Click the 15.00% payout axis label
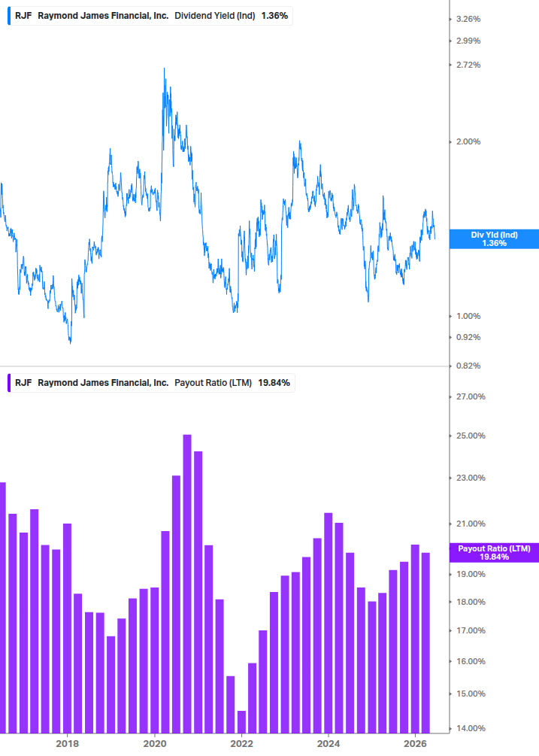 [471, 694]
